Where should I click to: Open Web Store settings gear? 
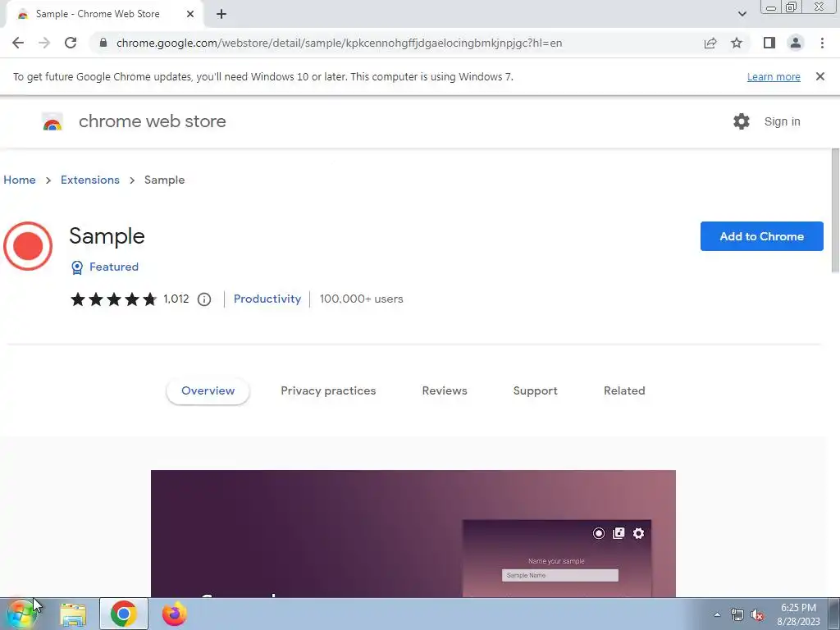click(x=742, y=121)
